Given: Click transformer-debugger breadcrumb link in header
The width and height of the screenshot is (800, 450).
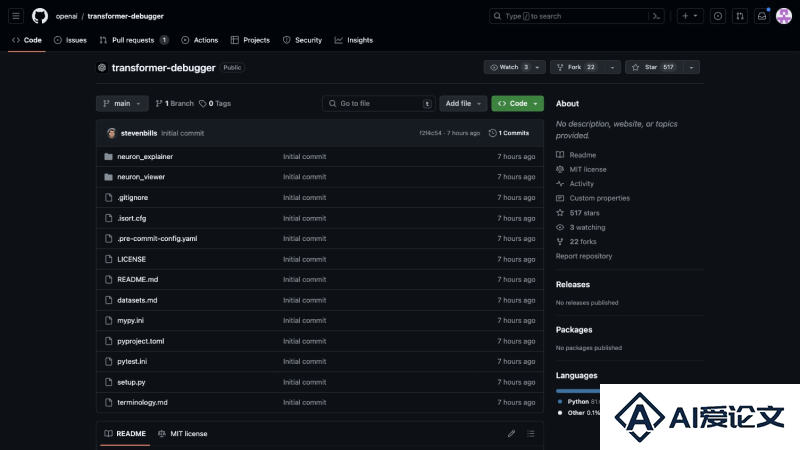Looking at the screenshot, I should click(x=126, y=16).
